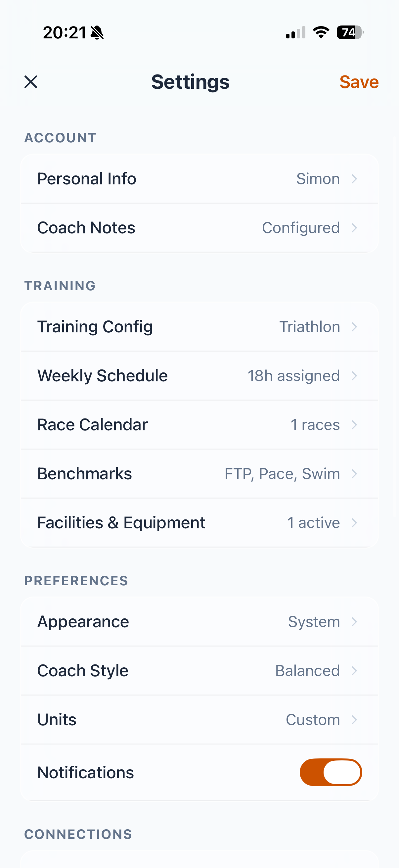
Task: Tap the cellular signal bars icon
Action: click(296, 33)
